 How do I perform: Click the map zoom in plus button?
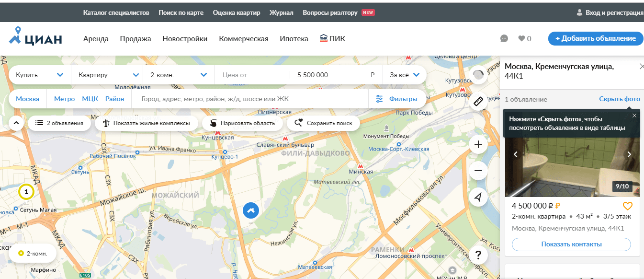pos(478,144)
